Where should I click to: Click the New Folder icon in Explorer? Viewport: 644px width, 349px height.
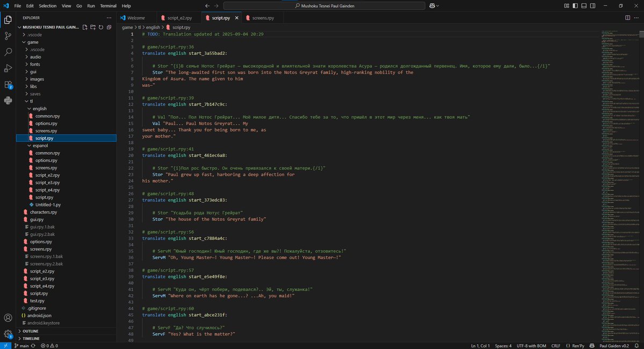pyautogui.click(x=93, y=27)
